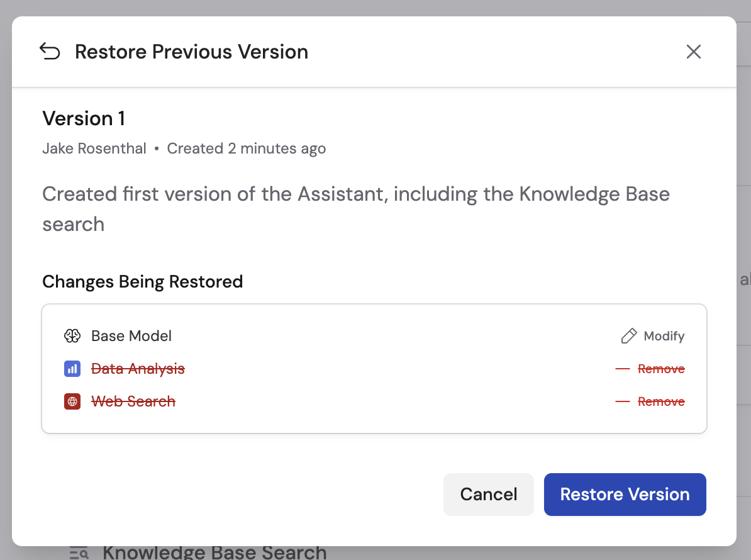The width and height of the screenshot is (751, 560).
Task: Click the minus icon beside Web Search Remove
Action: [622, 401]
